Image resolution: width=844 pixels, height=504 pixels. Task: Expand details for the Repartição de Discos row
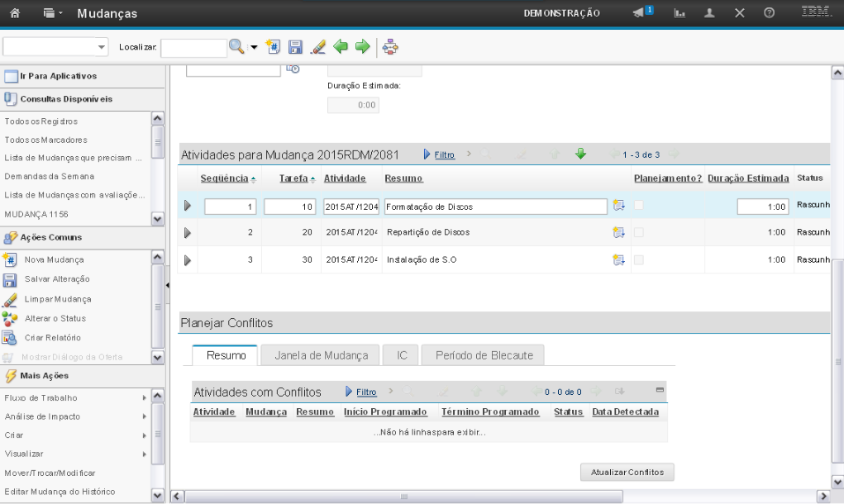click(188, 233)
